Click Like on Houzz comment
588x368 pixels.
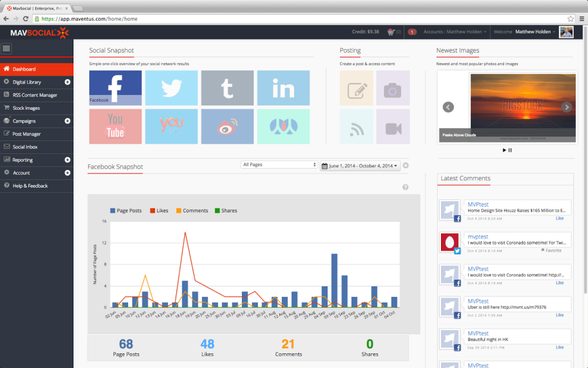(x=559, y=218)
